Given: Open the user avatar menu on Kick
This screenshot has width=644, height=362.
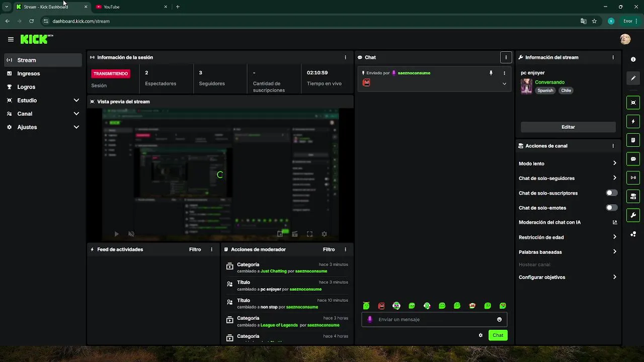Looking at the screenshot, I should point(625,39).
